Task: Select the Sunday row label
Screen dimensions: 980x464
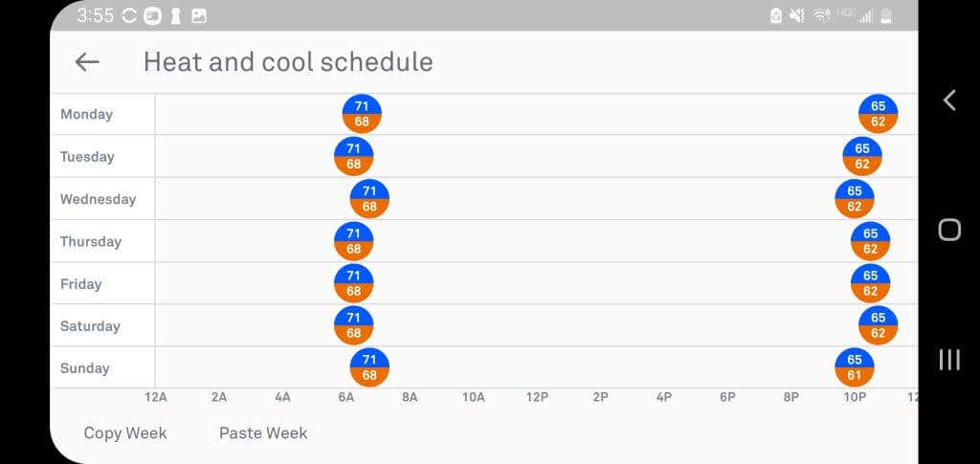Action: pyautogui.click(x=85, y=367)
